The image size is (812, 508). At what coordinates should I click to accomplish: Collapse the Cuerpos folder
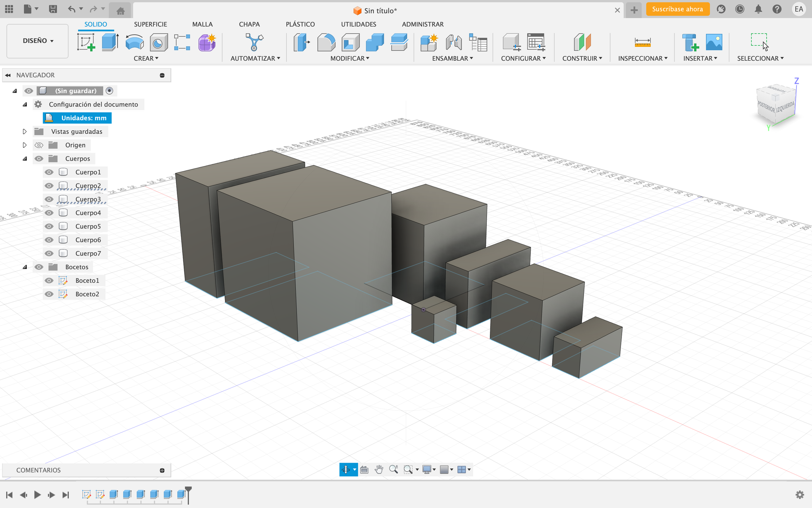pyautogui.click(x=24, y=158)
